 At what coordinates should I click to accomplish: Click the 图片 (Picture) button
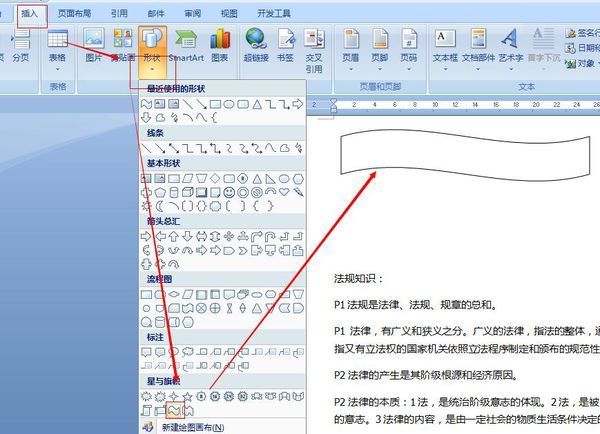click(x=94, y=45)
